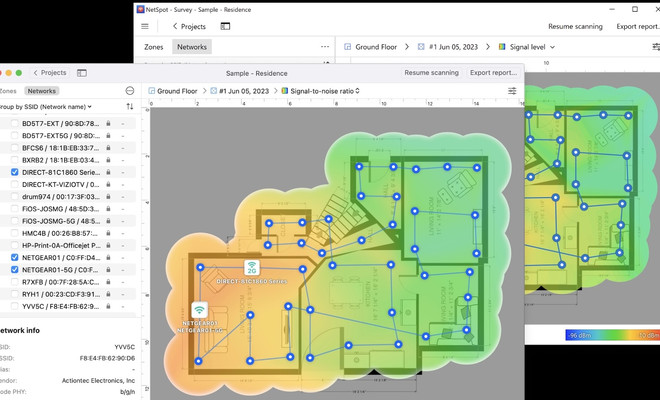Select the NETGEAR01 access point marker on map
This screenshot has height=400, width=660.
pyautogui.click(x=200, y=310)
